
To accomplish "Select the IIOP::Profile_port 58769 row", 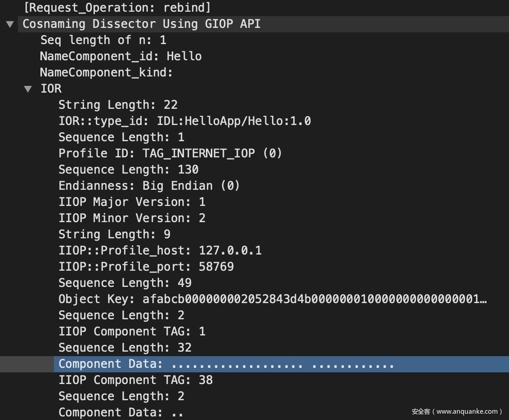I will 146,267.
